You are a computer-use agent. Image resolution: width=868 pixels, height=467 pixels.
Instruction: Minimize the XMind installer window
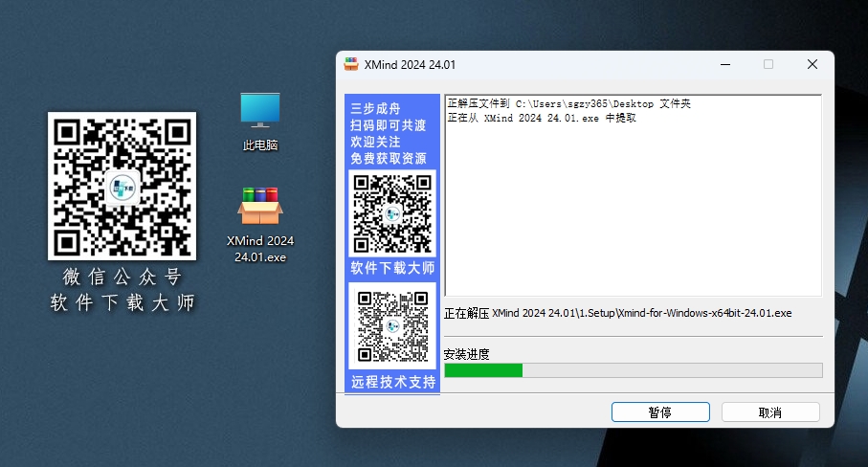click(x=725, y=64)
